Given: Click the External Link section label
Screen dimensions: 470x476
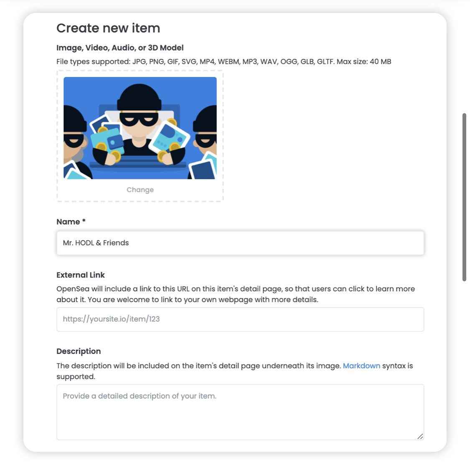Looking at the screenshot, I should [x=80, y=275].
